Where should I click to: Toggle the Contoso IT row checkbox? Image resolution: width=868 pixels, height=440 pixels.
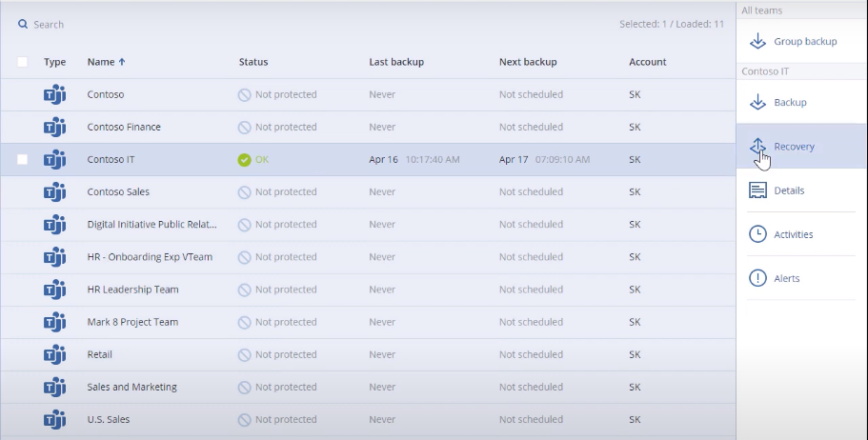[22, 159]
